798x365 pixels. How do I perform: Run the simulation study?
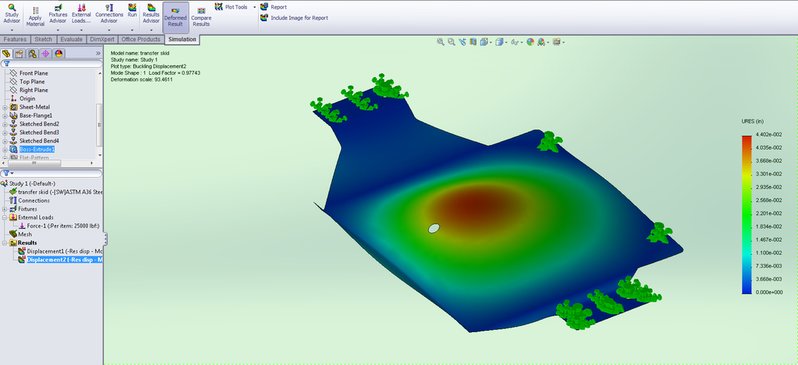point(132,11)
